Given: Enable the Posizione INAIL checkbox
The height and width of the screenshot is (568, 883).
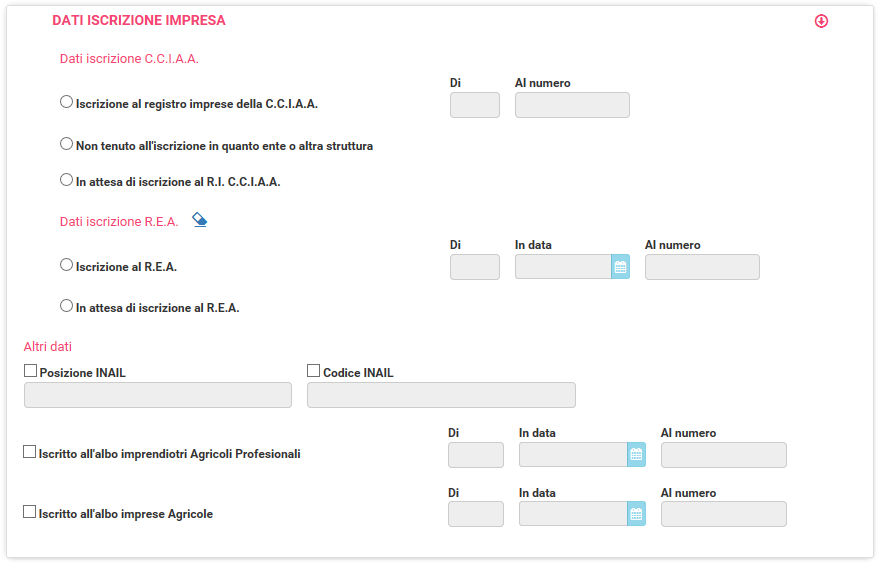Looking at the screenshot, I should pyautogui.click(x=30, y=370).
